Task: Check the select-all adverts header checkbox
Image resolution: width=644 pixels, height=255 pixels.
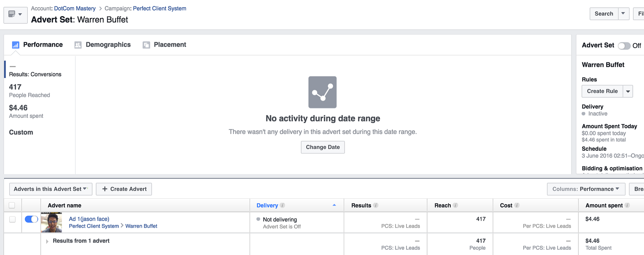Action: pos(12,206)
